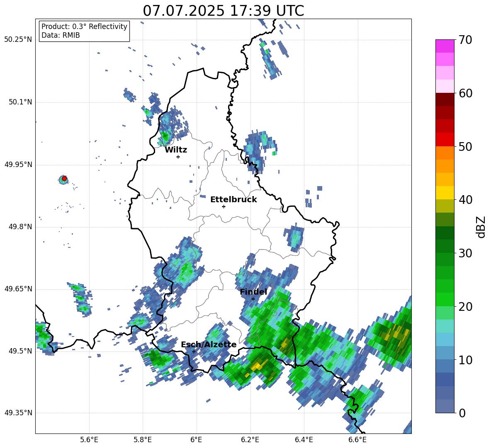The image size is (491, 448).
Task: Click the 49.8°N latitude label
Action: click(21, 227)
